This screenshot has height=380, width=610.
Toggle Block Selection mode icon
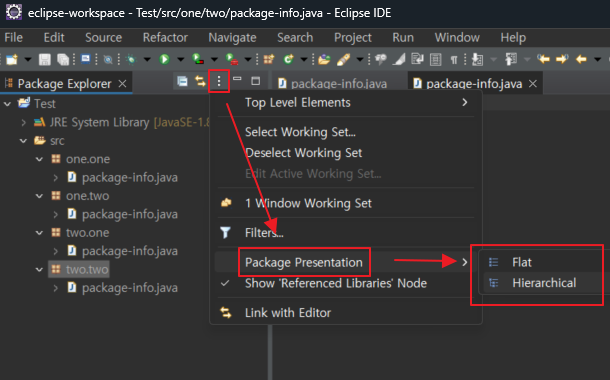click(x=435, y=60)
